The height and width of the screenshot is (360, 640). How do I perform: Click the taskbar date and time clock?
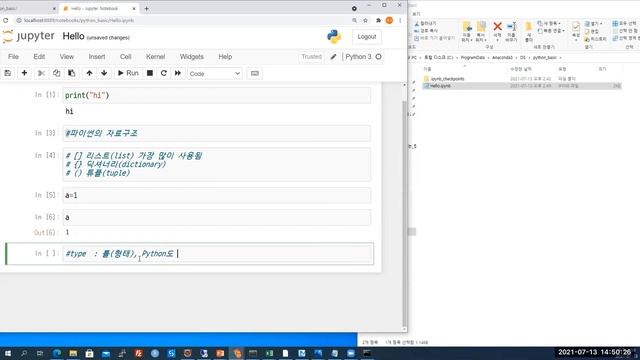click(x=594, y=352)
